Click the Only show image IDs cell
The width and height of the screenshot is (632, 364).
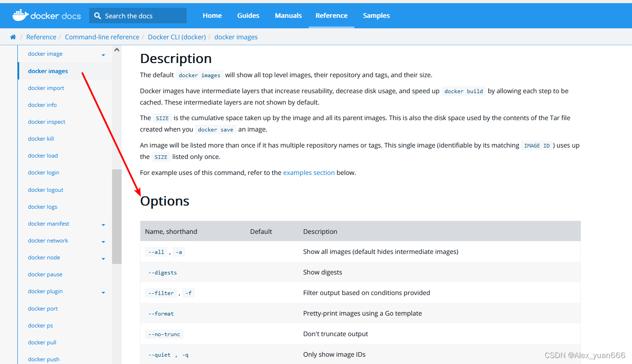click(334, 354)
